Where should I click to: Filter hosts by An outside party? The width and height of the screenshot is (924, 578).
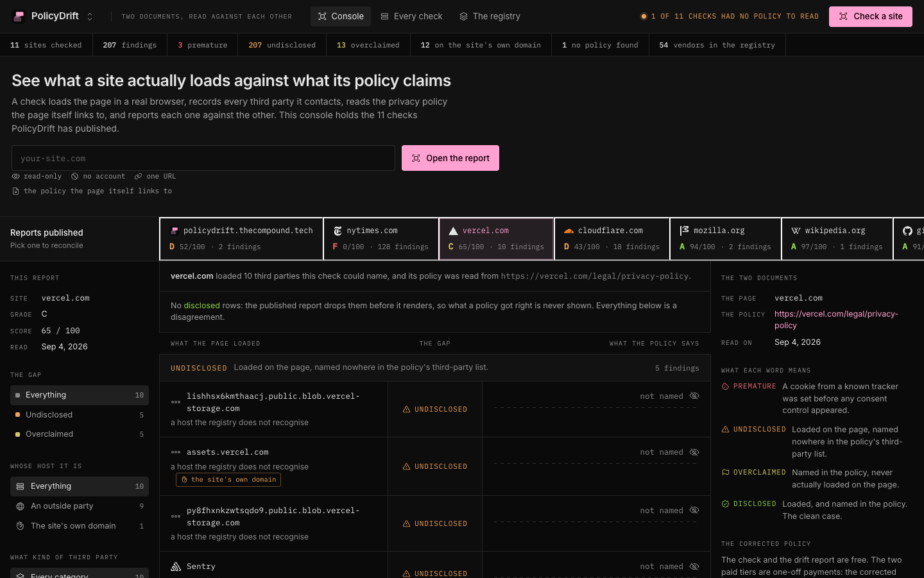80,506
